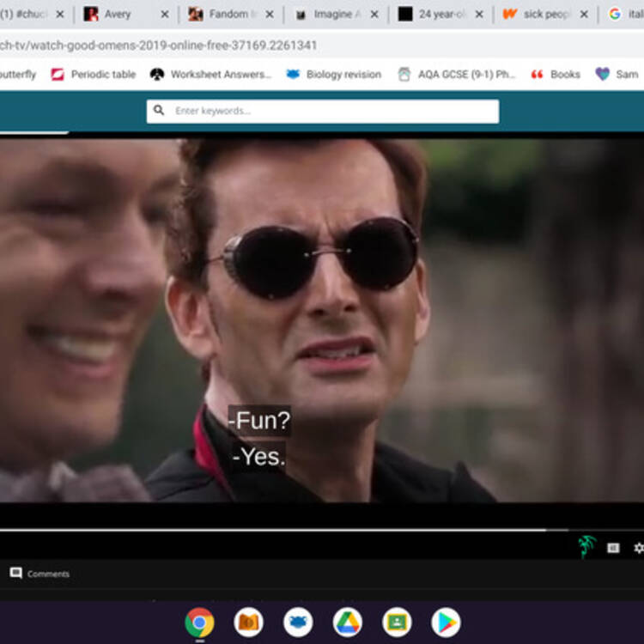Open the Comments section
Viewport: 644px width, 644px height.
[39, 574]
